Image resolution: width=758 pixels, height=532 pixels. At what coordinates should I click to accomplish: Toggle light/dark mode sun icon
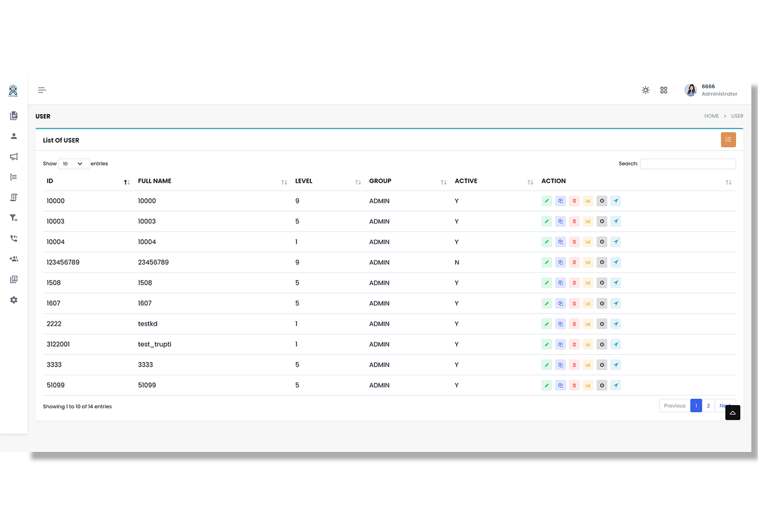point(645,90)
